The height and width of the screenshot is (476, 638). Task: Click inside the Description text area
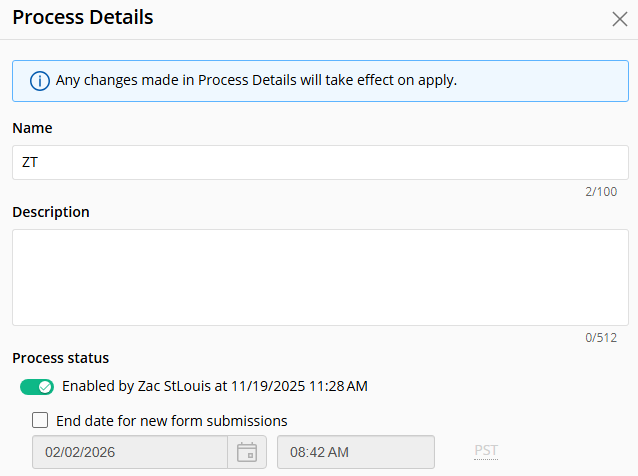click(x=320, y=277)
